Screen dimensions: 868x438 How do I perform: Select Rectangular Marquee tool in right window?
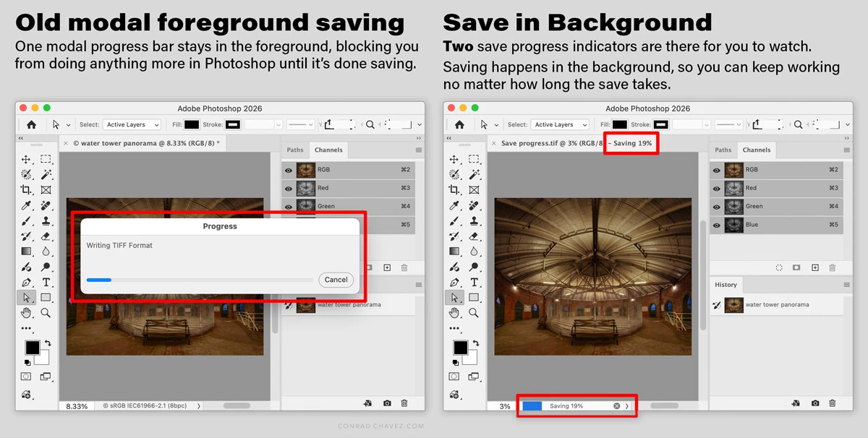click(x=474, y=159)
